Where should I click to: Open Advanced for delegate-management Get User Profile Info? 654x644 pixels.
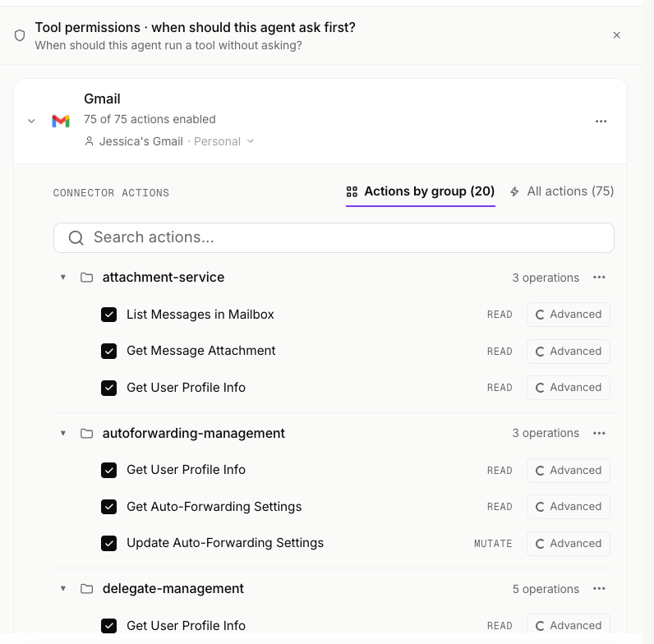point(568,624)
